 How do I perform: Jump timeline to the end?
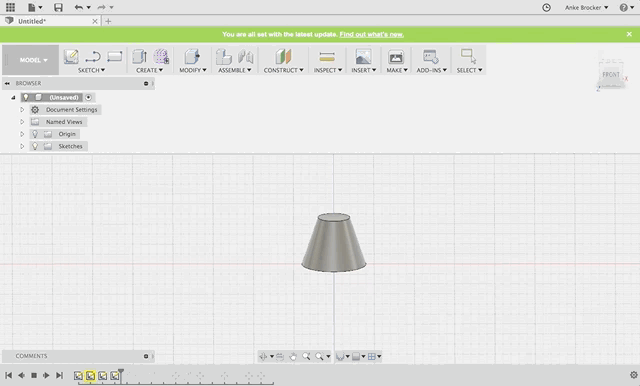pyautogui.click(x=60, y=375)
